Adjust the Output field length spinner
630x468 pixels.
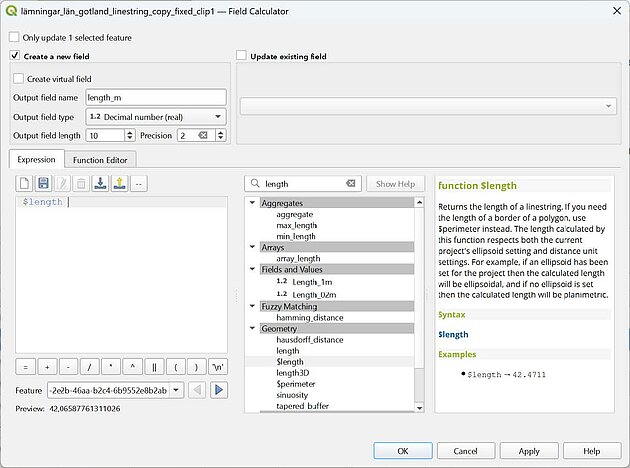click(x=129, y=135)
